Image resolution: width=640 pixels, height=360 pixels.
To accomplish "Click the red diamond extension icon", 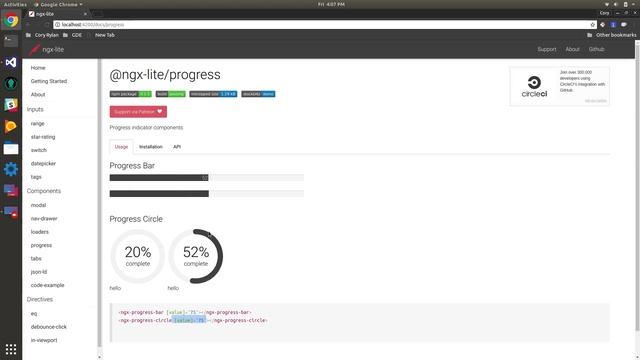I will [x=602, y=24].
